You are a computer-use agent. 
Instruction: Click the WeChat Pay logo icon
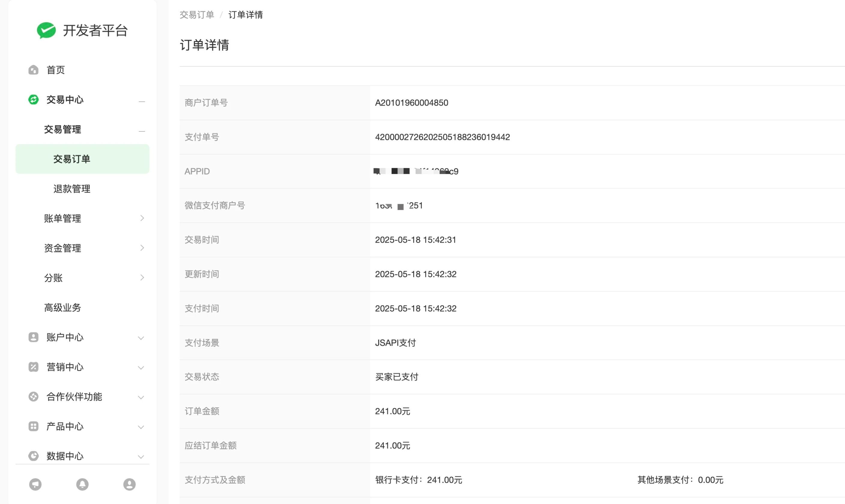tap(46, 31)
